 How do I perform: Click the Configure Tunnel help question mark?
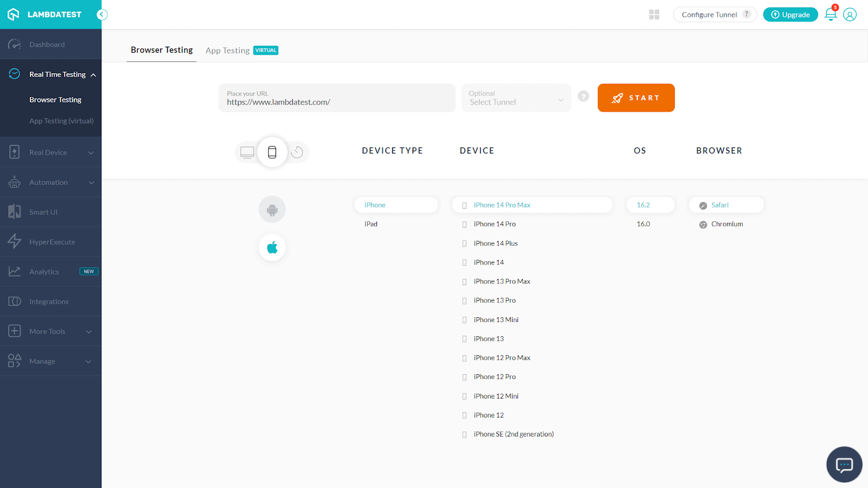[x=747, y=14]
